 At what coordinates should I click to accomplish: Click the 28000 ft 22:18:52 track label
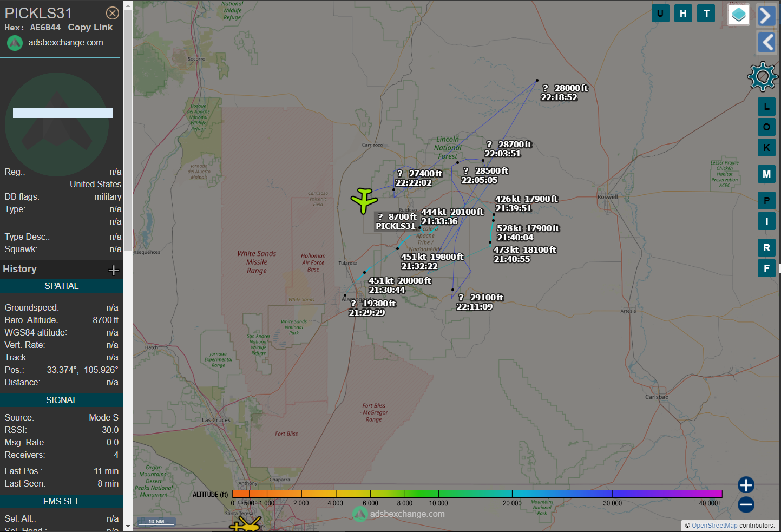coord(565,93)
